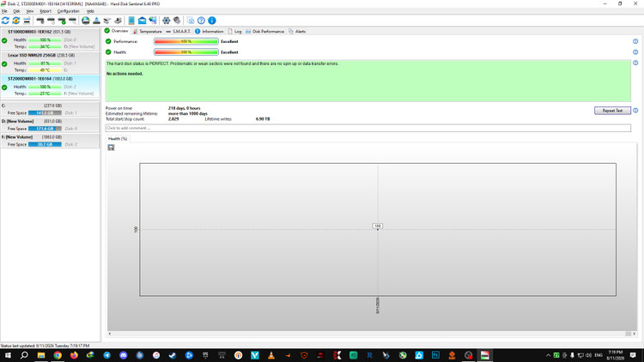Open Google Chrome from the taskbar
Image resolution: width=644 pixels, height=362 pixels.
[58, 355]
